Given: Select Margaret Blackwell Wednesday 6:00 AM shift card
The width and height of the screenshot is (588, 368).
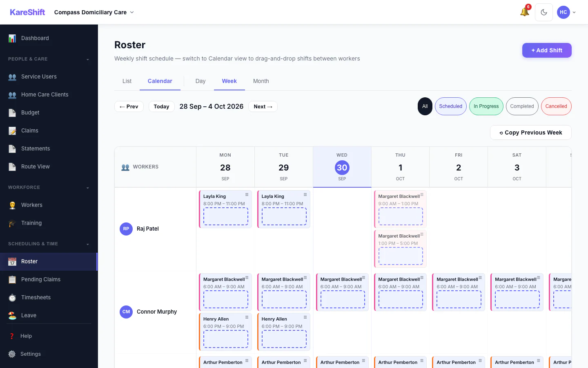Looking at the screenshot, I should coord(342,292).
